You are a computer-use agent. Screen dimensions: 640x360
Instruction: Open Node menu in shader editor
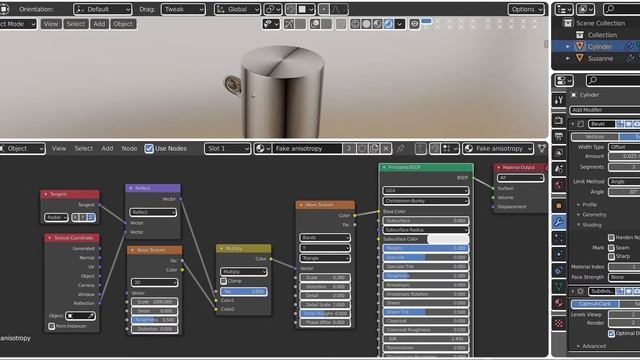coord(129,149)
